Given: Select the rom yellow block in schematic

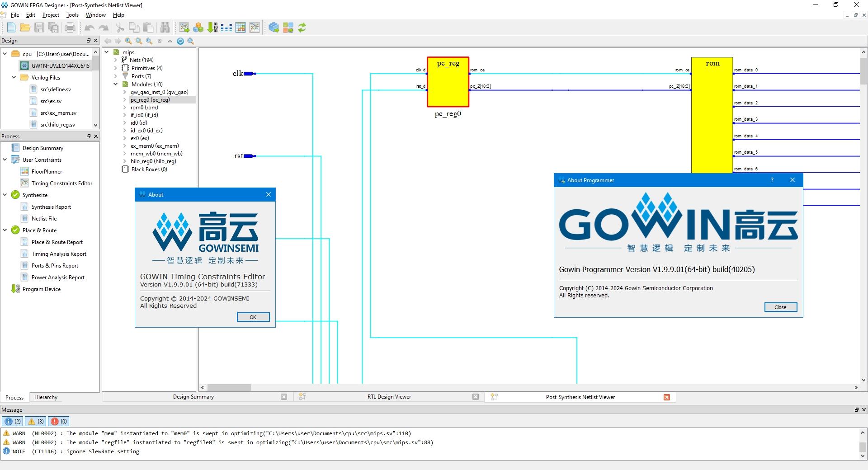Looking at the screenshot, I should pyautogui.click(x=712, y=115).
